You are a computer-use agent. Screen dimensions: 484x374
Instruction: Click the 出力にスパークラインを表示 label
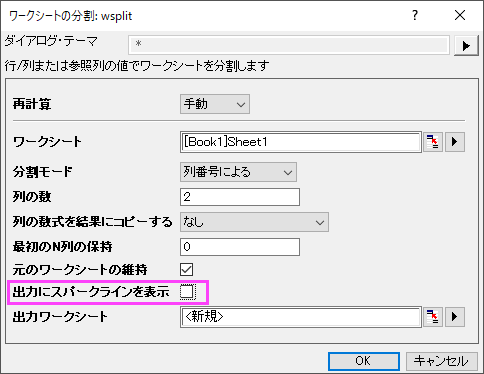(91, 292)
